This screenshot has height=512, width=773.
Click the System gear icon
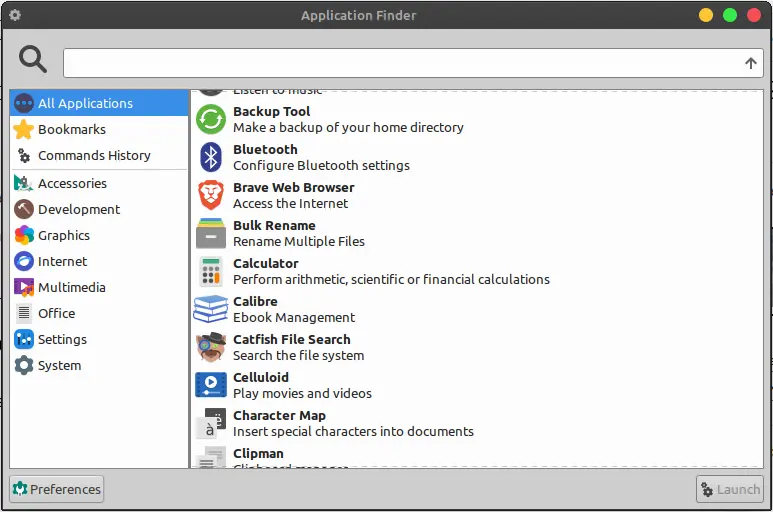pos(24,366)
